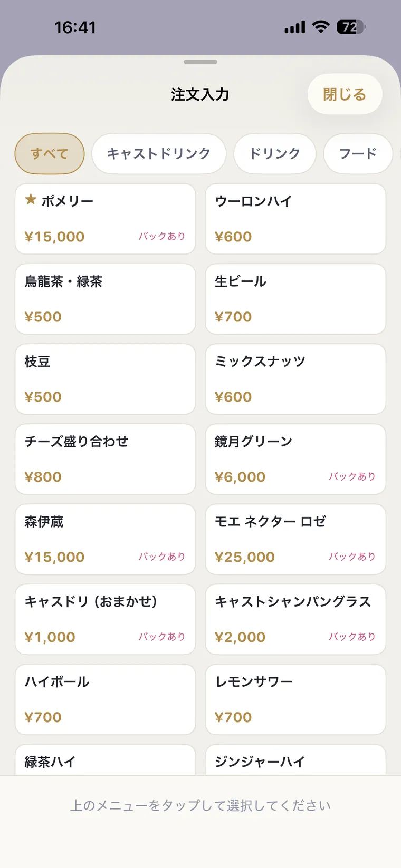Screen dimensions: 401x868
Task: Add 枝豆 to the order
Action: (x=106, y=379)
